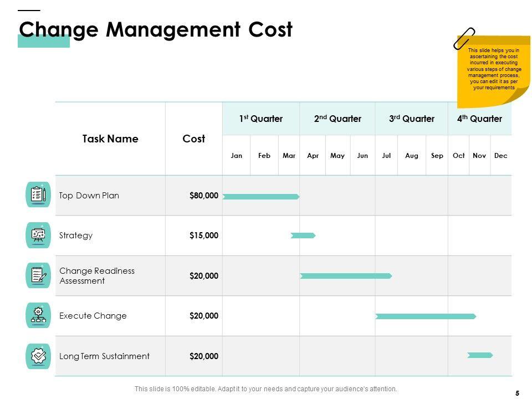Click the Change Readiness Assessment notepad icon
This screenshot has width=532, height=399.
point(38,275)
